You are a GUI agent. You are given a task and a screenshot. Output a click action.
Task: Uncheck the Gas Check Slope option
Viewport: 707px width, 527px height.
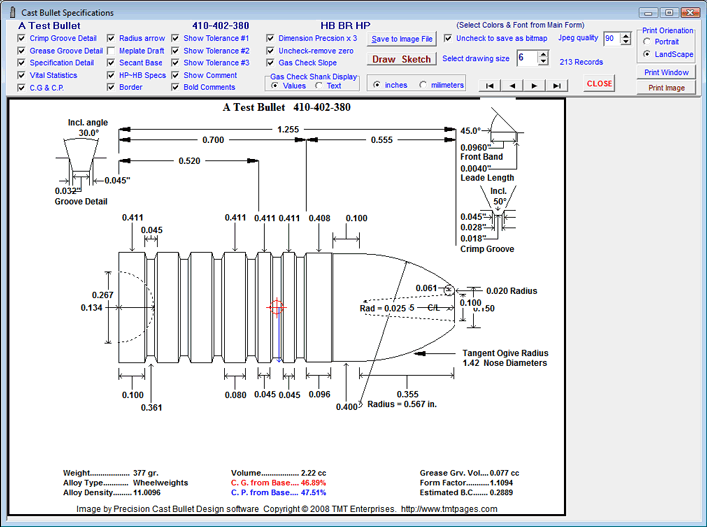[271, 63]
